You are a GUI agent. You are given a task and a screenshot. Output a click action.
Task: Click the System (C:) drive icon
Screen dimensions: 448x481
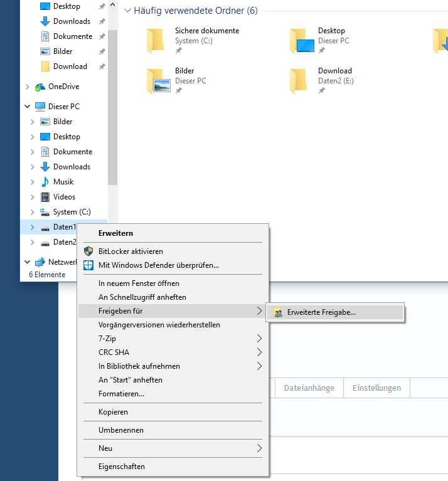[x=45, y=212]
